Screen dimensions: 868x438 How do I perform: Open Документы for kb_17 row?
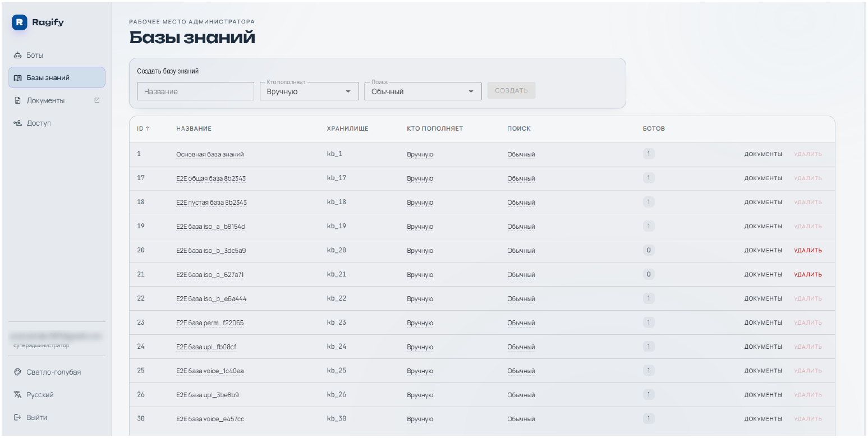763,178
